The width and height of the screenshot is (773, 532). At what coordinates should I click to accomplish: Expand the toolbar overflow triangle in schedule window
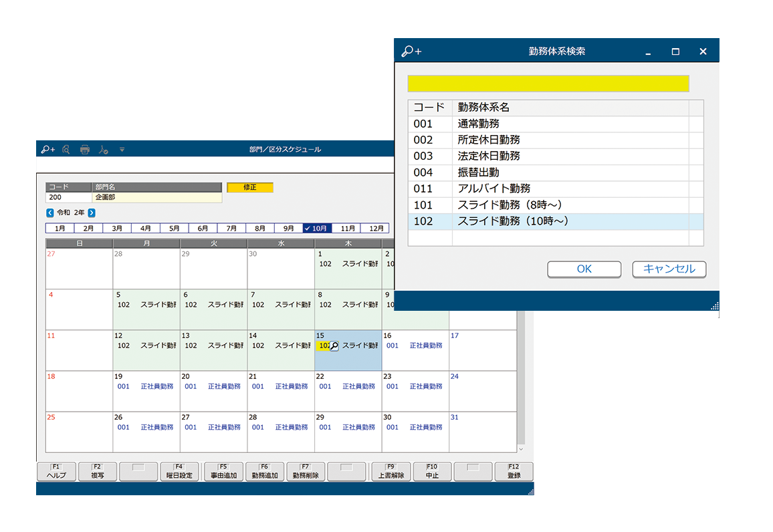point(122,149)
